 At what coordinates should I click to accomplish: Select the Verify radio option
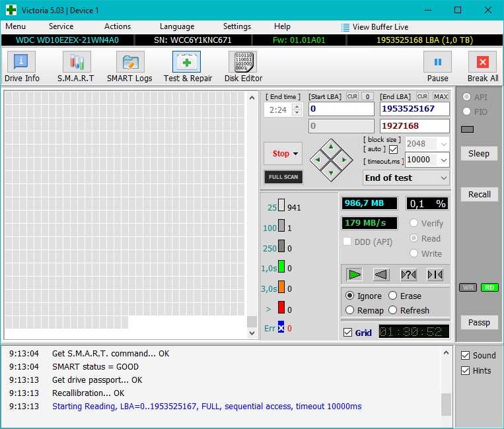pyautogui.click(x=414, y=223)
